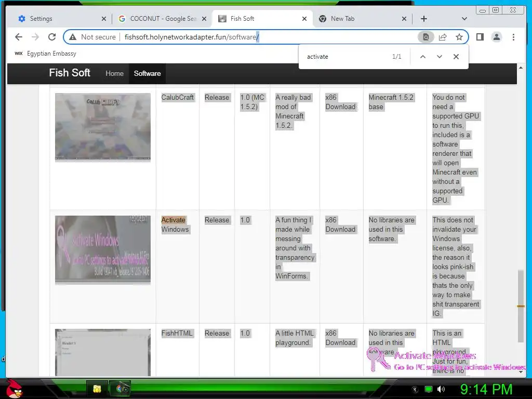Expand hidden tray icons arrow
Image resolution: width=532 pixels, height=399 pixels.
coord(415,389)
